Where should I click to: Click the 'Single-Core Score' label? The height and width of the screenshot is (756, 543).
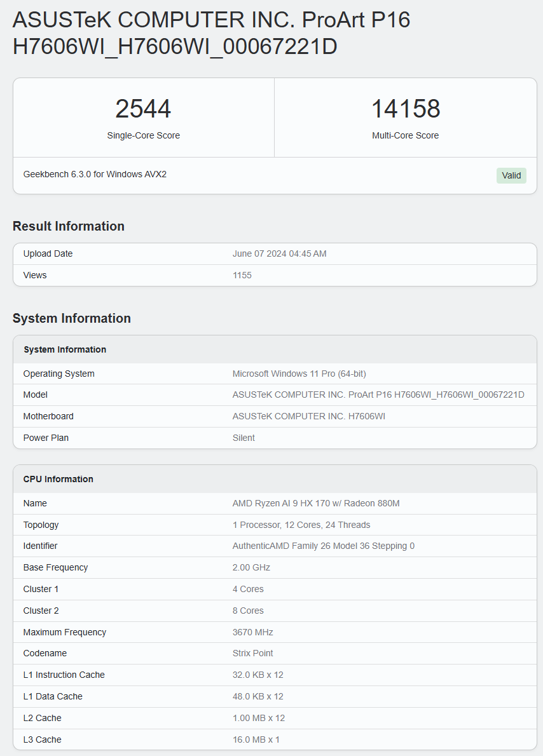[143, 135]
